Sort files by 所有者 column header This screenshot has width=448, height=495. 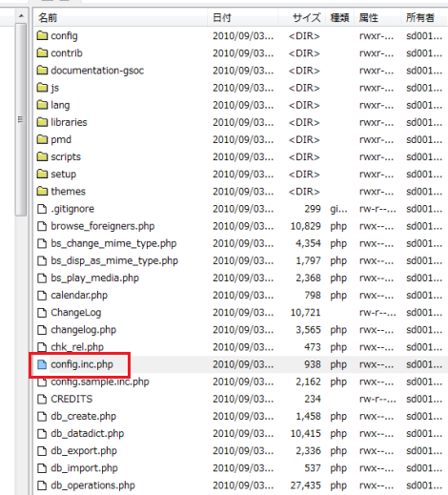(x=424, y=17)
